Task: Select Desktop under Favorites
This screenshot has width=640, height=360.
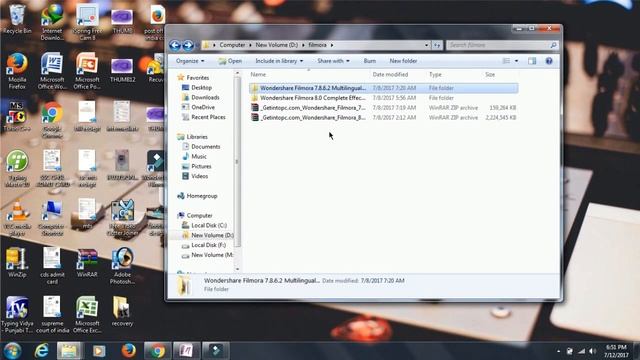Action: point(197,88)
